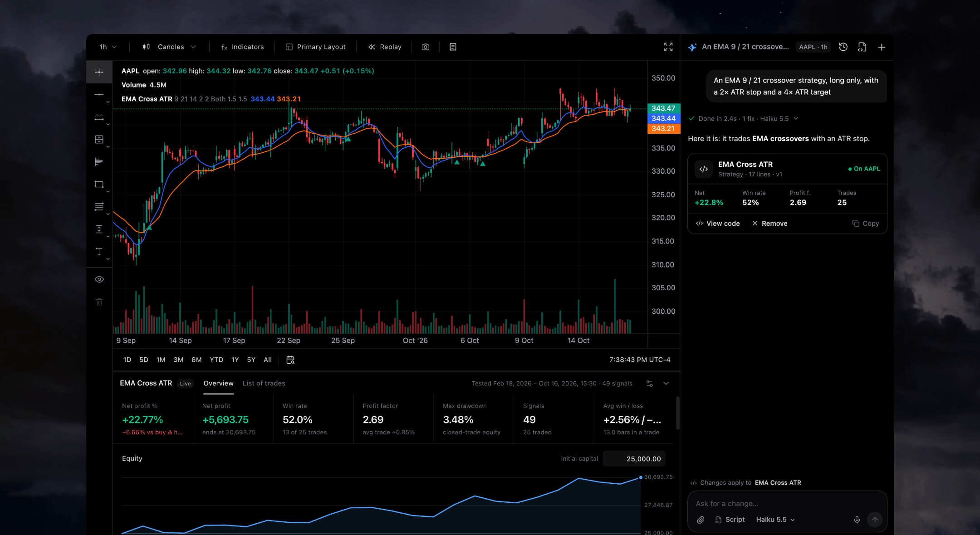
Task: Set chart range to 3M
Action: coord(178,360)
